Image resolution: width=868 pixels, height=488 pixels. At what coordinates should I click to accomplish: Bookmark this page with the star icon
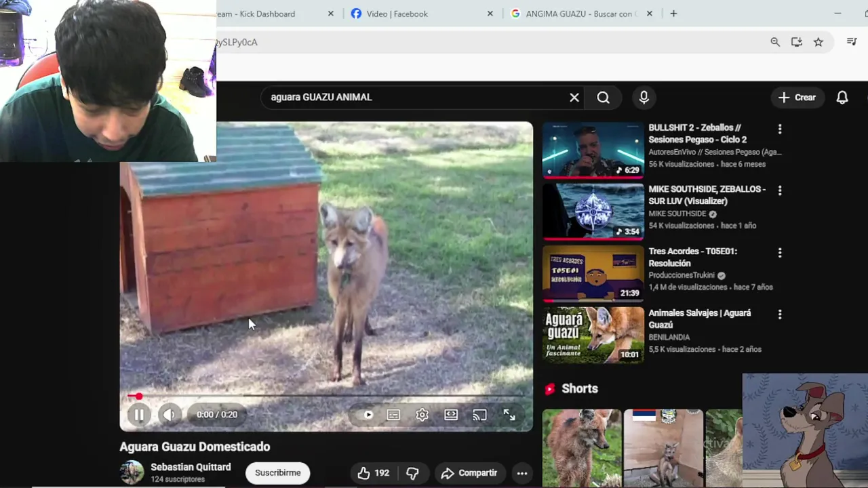818,42
